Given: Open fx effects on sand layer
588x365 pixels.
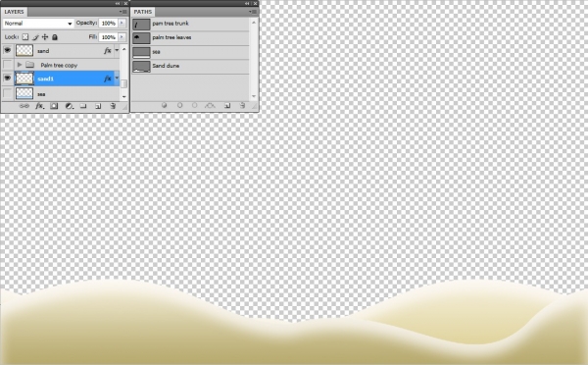Looking at the screenshot, I should [x=108, y=51].
